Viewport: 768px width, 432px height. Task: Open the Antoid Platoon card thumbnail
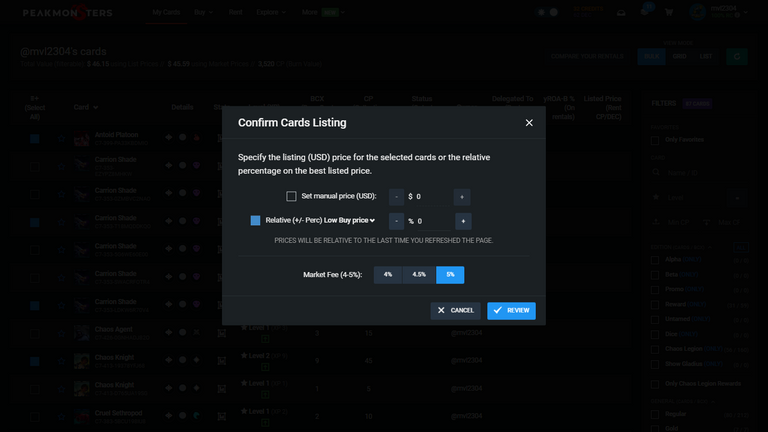(x=81, y=139)
